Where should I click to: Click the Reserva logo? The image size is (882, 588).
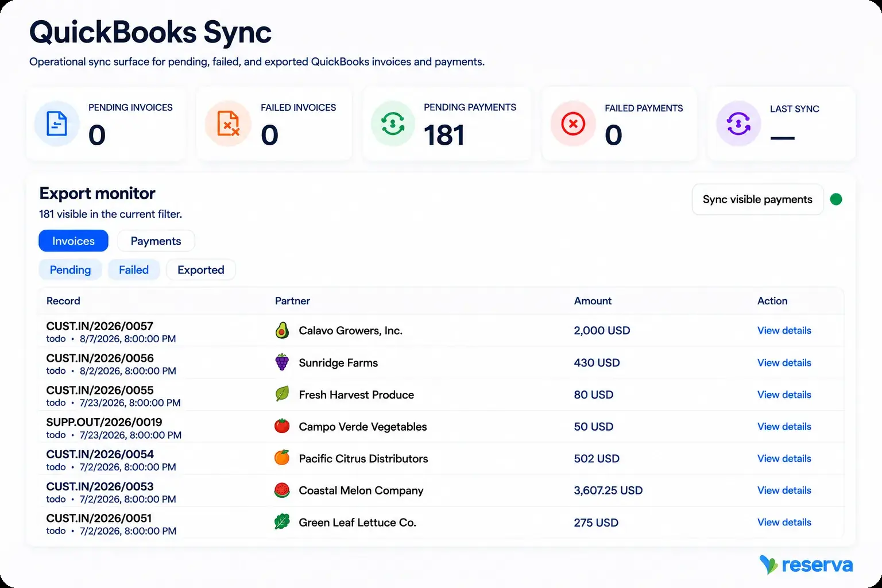click(806, 564)
